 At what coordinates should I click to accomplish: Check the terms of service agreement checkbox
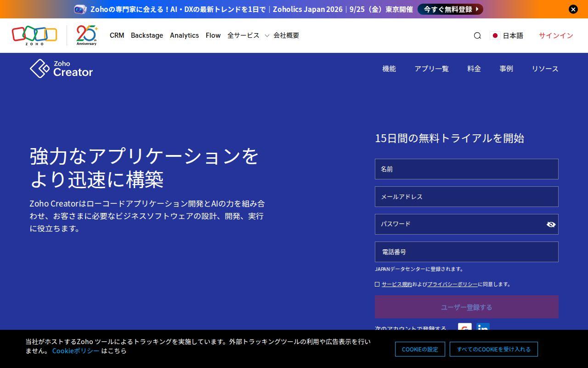(377, 284)
